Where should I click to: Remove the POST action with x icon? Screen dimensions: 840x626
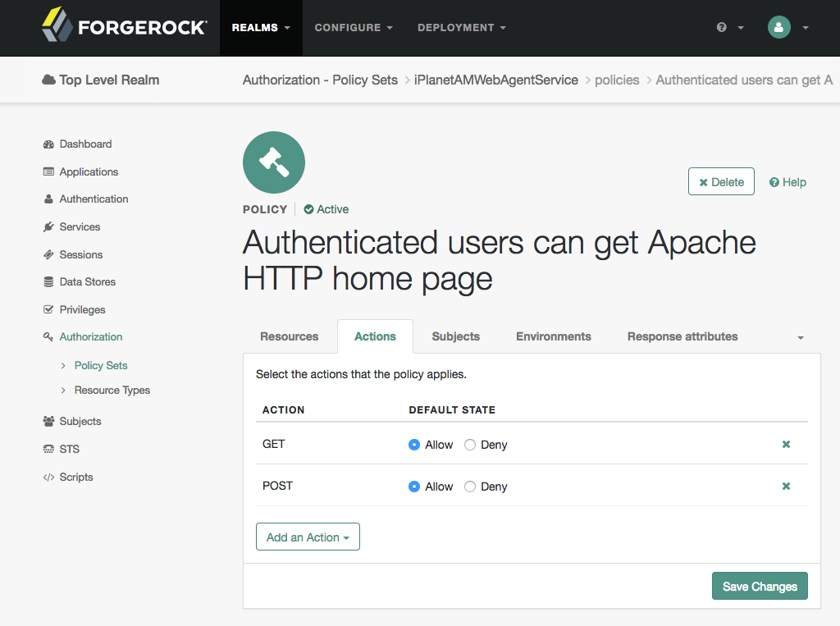pos(786,487)
